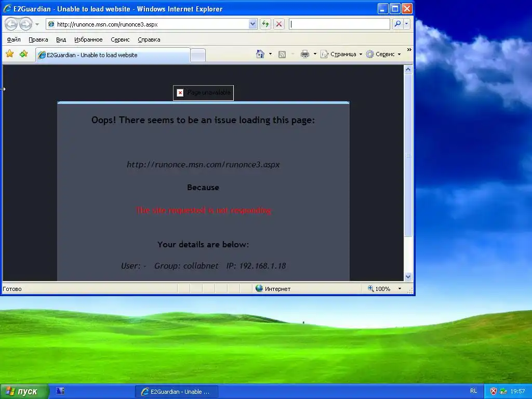The image size is (532, 399).
Task: Open a new blank tab
Action: (x=198, y=55)
